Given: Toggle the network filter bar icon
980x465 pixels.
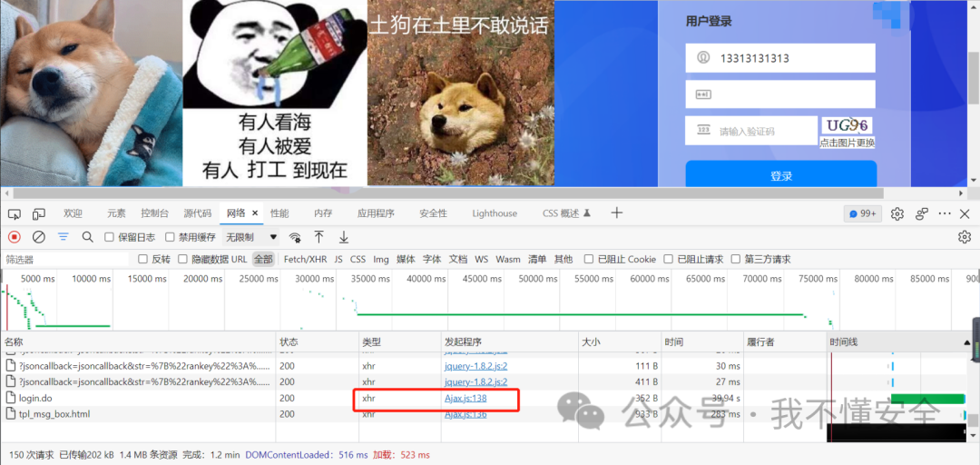Looking at the screenshot, I should 64,237.
